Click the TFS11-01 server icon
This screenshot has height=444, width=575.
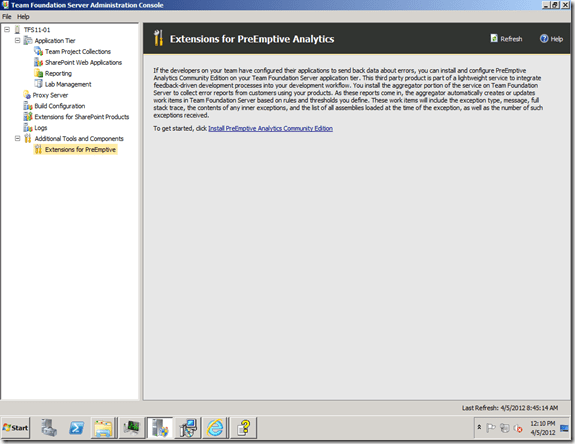point(17,30)
